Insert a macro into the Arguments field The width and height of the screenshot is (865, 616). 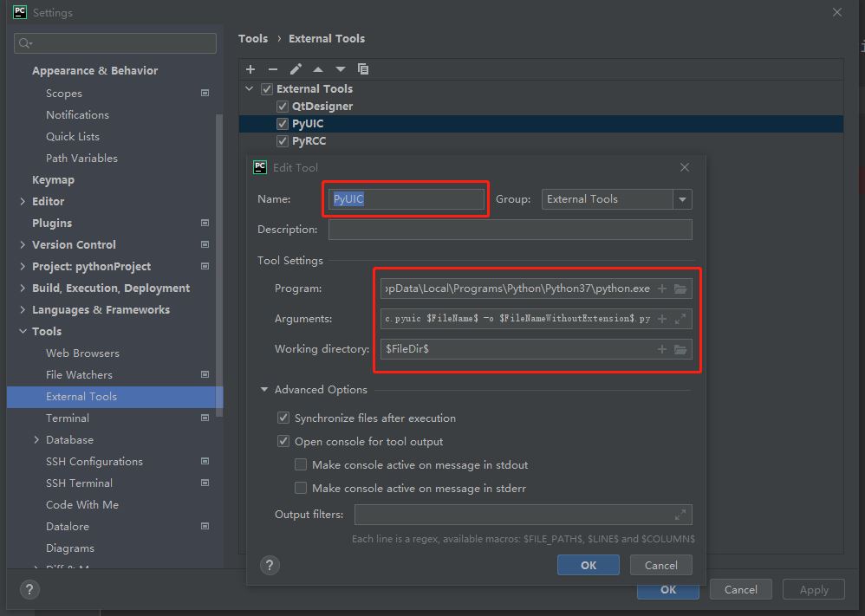coord(662,319)
